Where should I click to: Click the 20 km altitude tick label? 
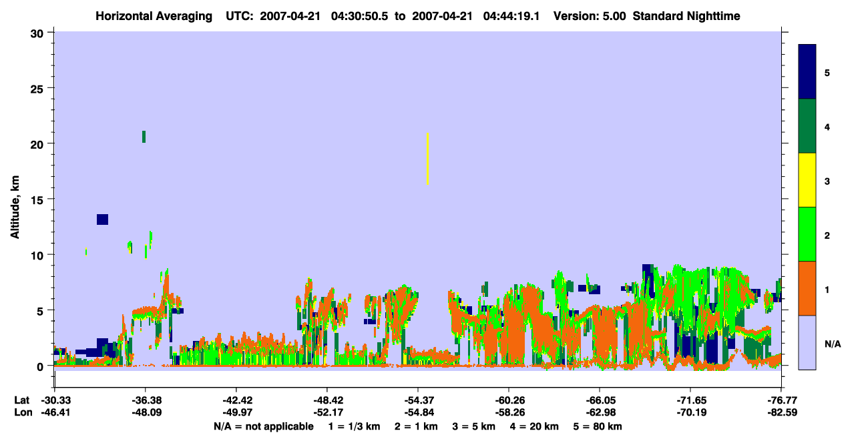click(x=39, y=143)
